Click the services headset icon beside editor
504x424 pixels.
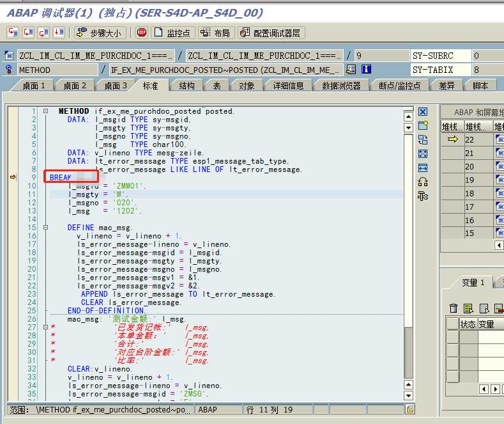(423, 182)
